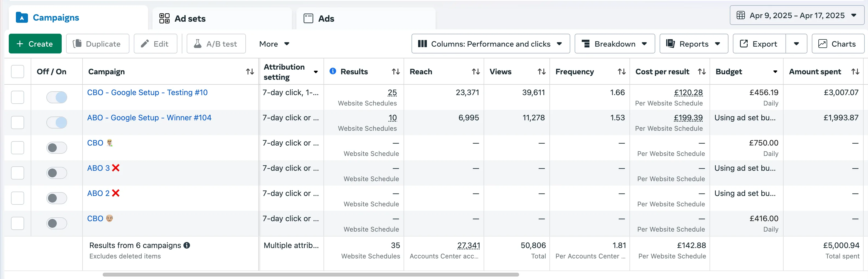Viewport: 868px width, 279px height.
Task: Sort by Reach column arrows
Action: point(475,72)
